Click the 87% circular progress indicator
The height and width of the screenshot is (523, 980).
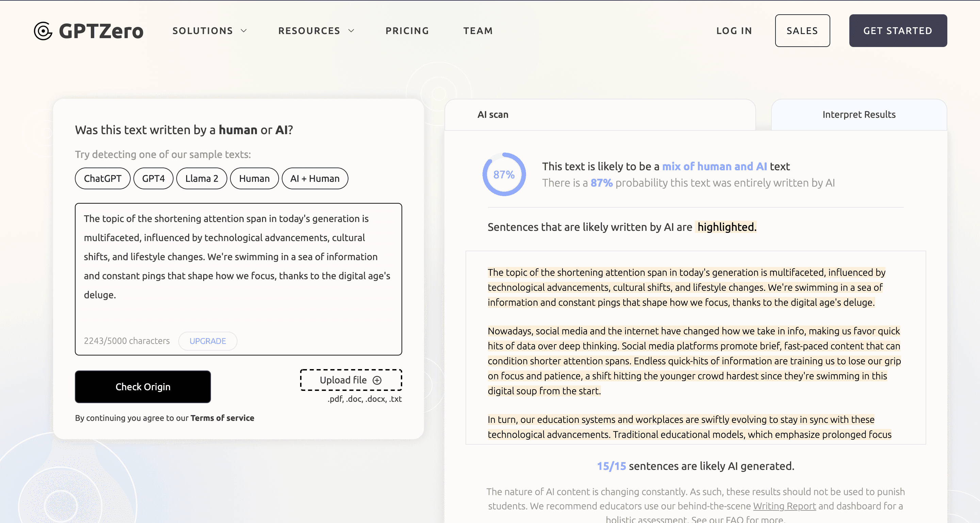504,174
